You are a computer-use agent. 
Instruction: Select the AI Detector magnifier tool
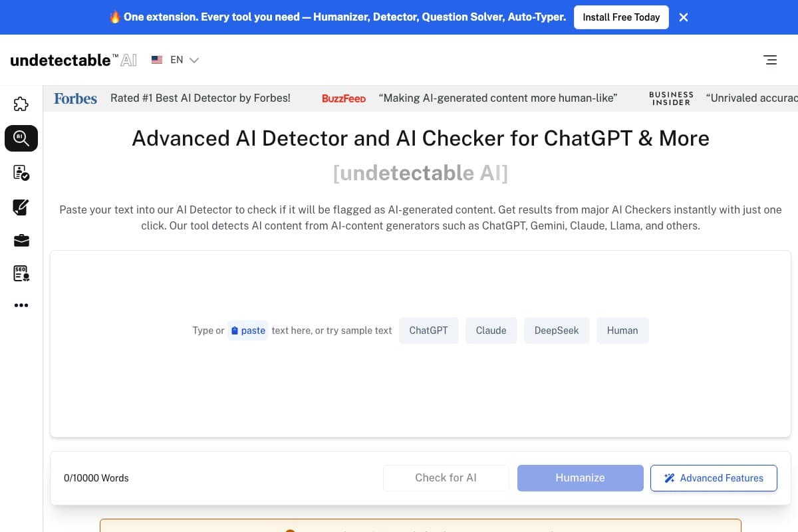tap(21, 138)
